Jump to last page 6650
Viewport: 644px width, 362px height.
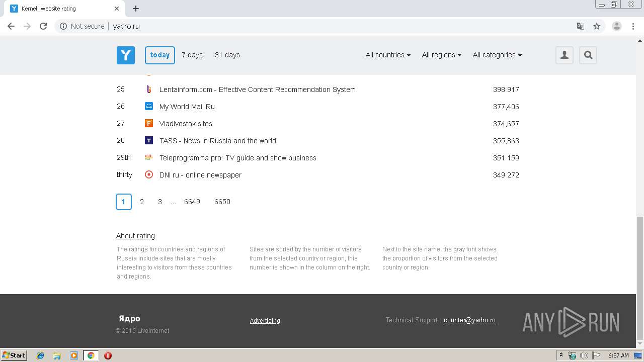[222, 202]
